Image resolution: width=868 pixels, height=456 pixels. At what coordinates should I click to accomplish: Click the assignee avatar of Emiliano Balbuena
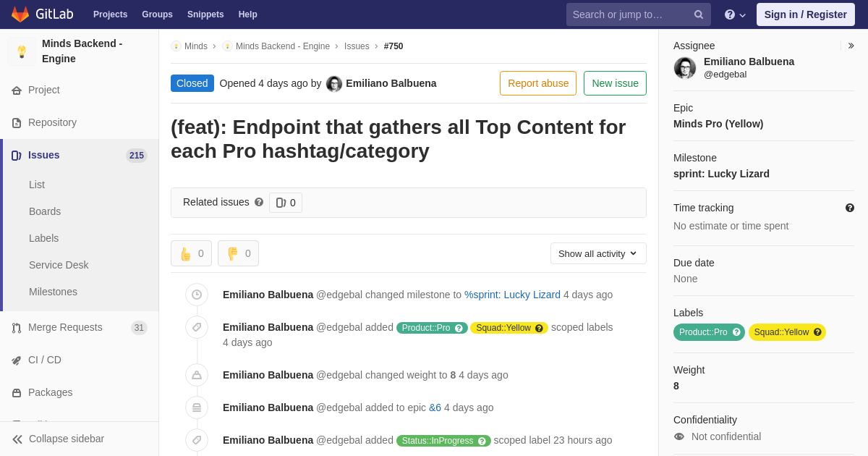pyautogui.click(x=685, y=68)
